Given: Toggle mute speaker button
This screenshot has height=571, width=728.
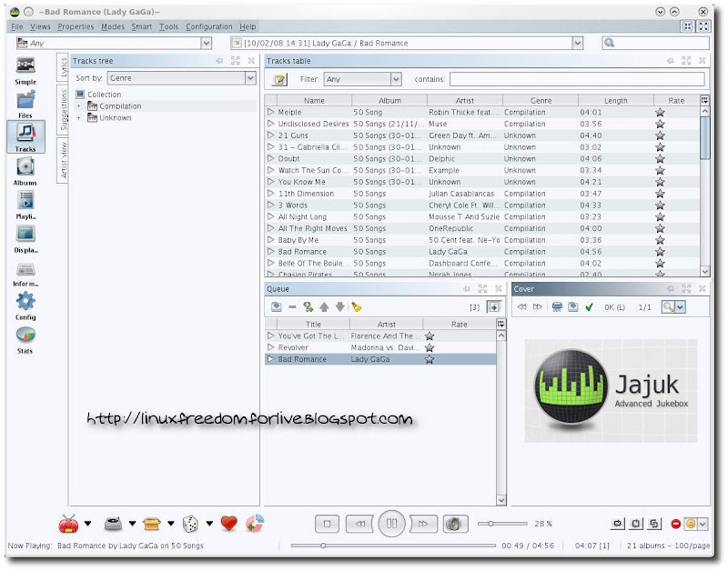Looking at the screenshot, I should [455, 524].
